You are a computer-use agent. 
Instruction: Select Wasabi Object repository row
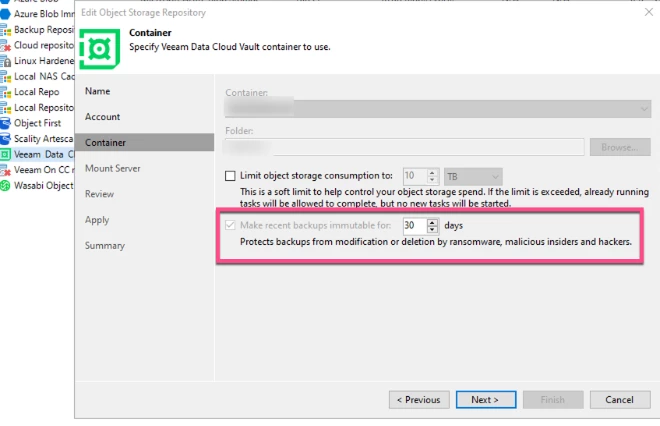tap(37, 186)
